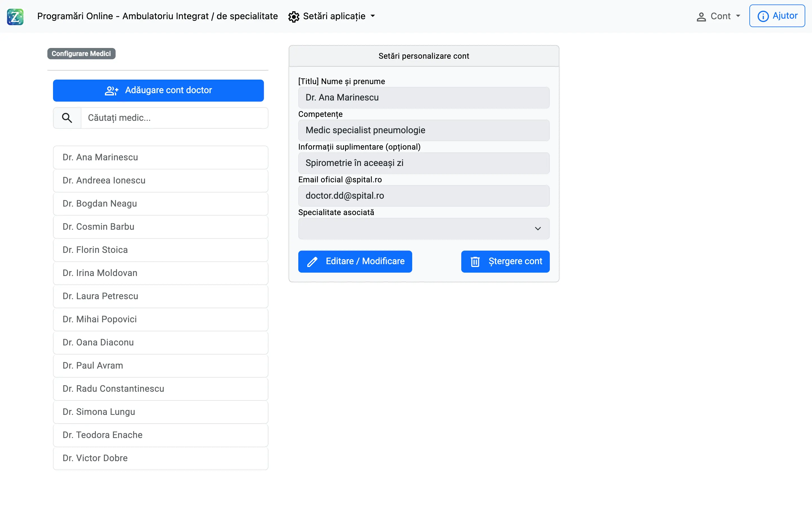Click the Configurare Medici badge
The width and height of the screenshot is (812, 508).
[x=81, y=54]
